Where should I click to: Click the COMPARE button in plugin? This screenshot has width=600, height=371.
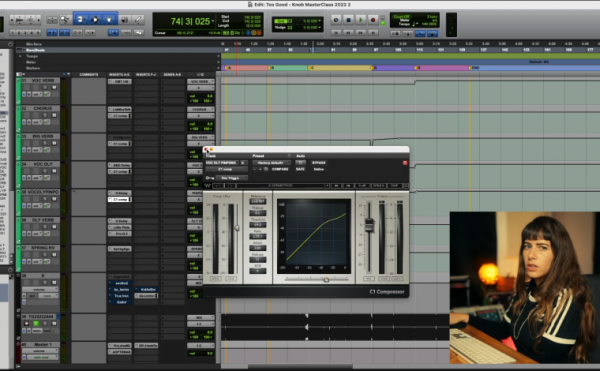pyautogui.click(x=280, y=169)
